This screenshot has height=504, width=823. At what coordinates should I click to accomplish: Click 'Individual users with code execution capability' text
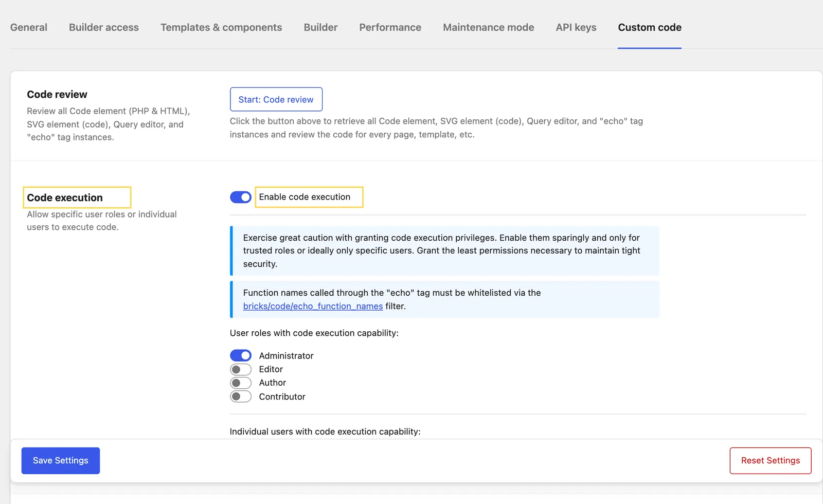point(325,431)
